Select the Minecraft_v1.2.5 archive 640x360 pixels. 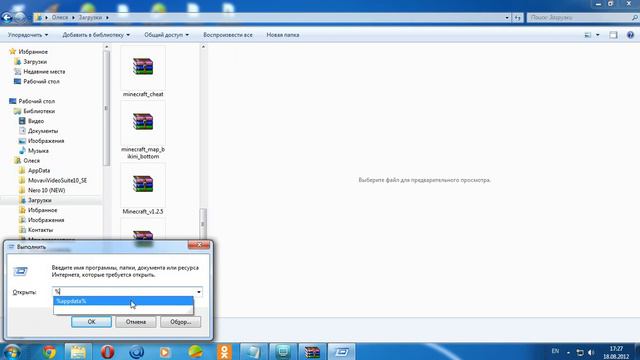143,189
